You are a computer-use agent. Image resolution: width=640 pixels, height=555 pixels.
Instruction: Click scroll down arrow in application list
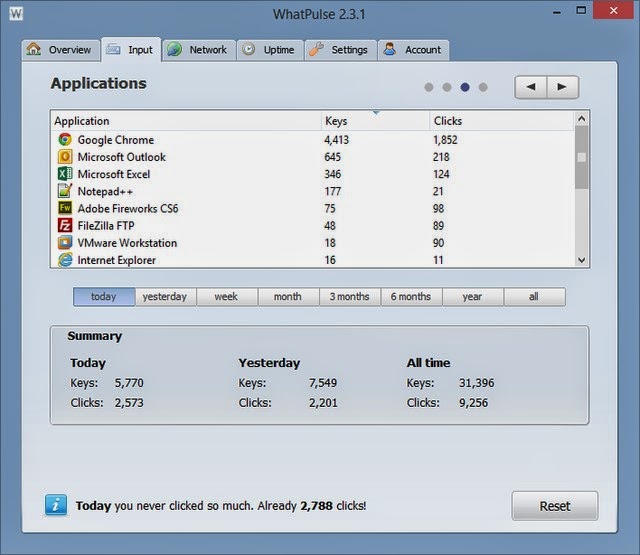[582, 260]
